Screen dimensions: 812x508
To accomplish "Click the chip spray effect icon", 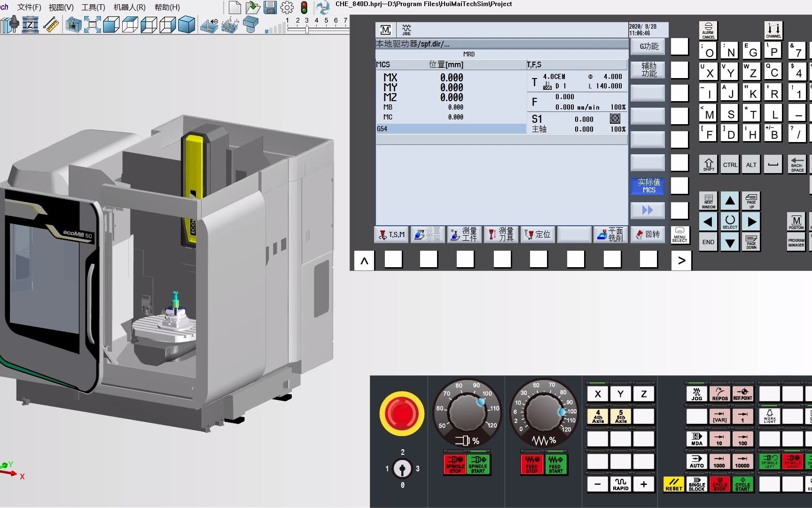I will (x=230, y=24).
